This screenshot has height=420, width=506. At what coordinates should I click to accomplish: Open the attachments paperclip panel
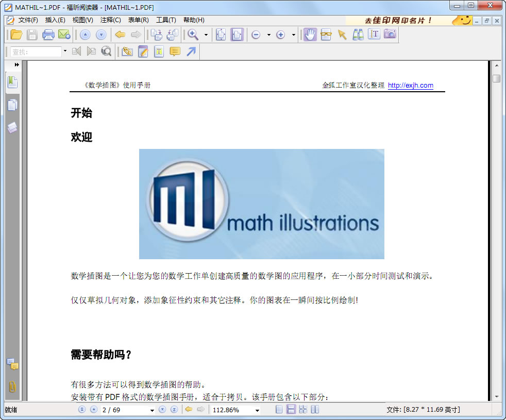coord(12,387)
